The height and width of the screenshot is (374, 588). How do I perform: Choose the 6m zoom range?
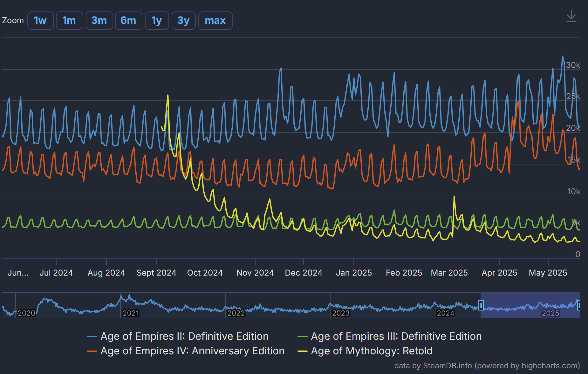click(x=128, y=21)
